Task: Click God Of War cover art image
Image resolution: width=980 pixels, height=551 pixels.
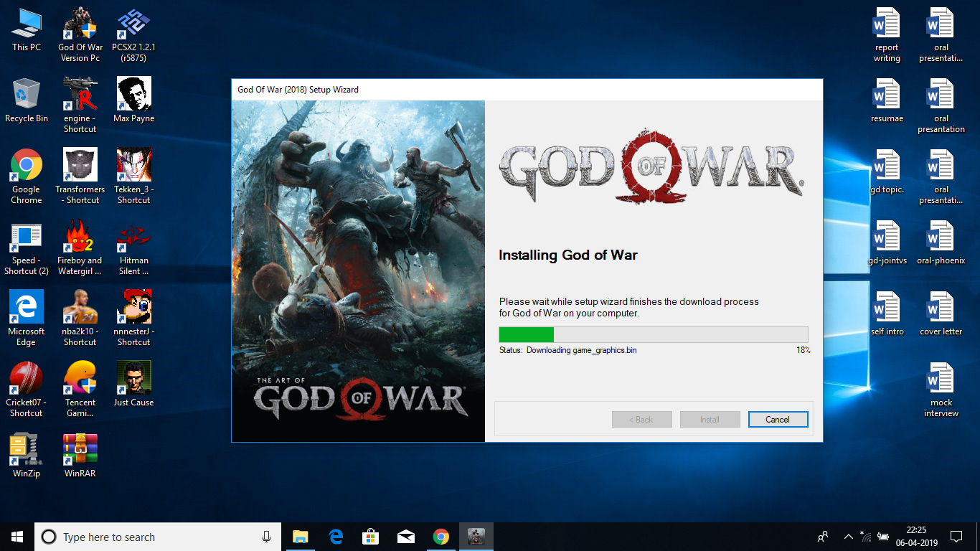Action: tap(359, 271)
